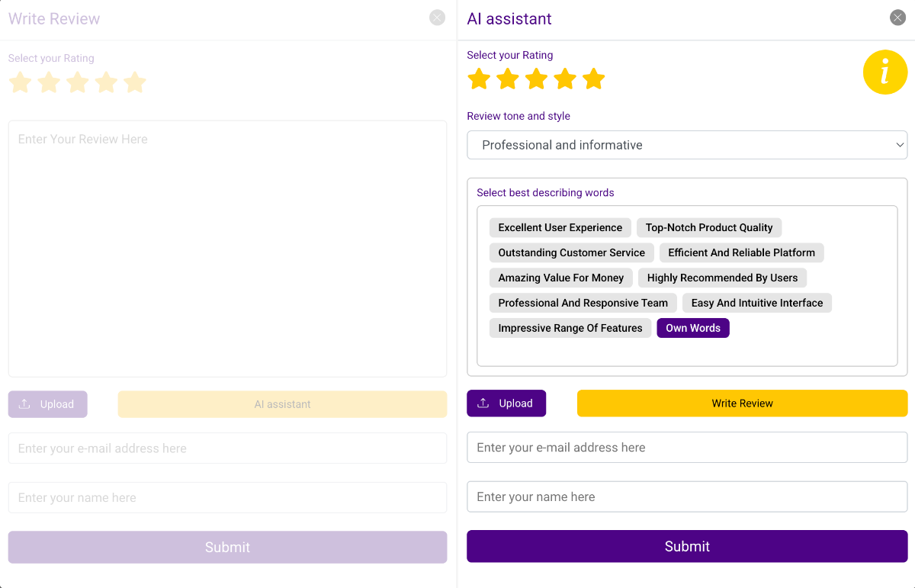Toggle the Top-Notch Product Quality chip
915x588 pixels.
708,227
